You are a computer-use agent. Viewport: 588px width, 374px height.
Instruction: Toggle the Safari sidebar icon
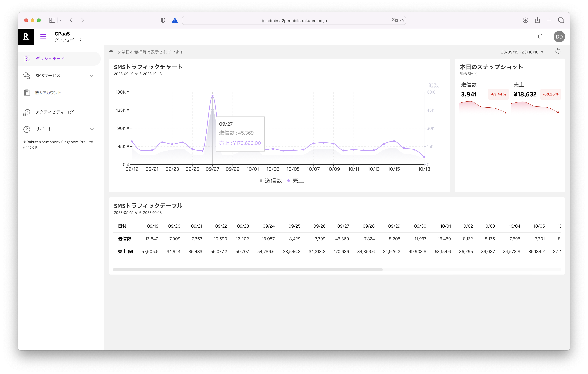point(52,20)
